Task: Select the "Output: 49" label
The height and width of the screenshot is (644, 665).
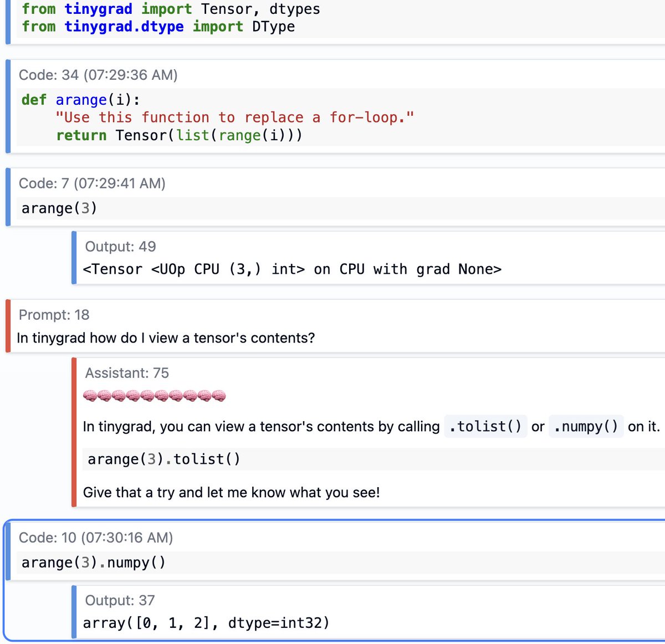Action: pyautogui.click(x=120, y=247)
